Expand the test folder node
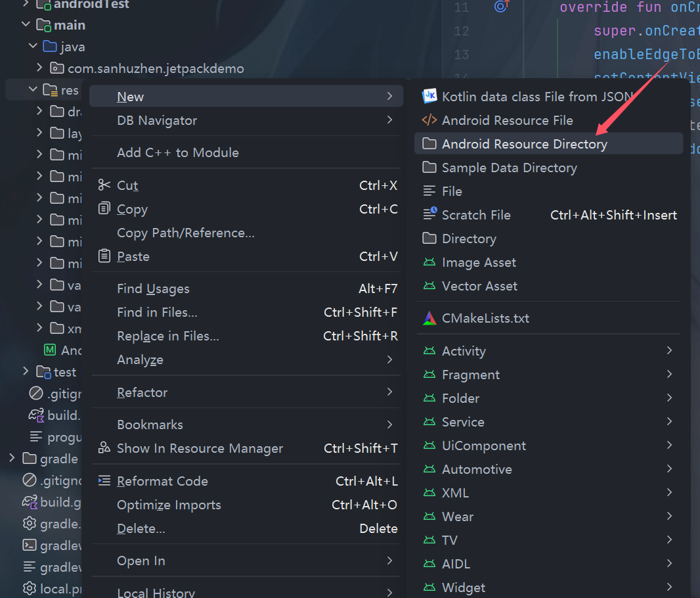700x598 pixels. coord(26,372)
